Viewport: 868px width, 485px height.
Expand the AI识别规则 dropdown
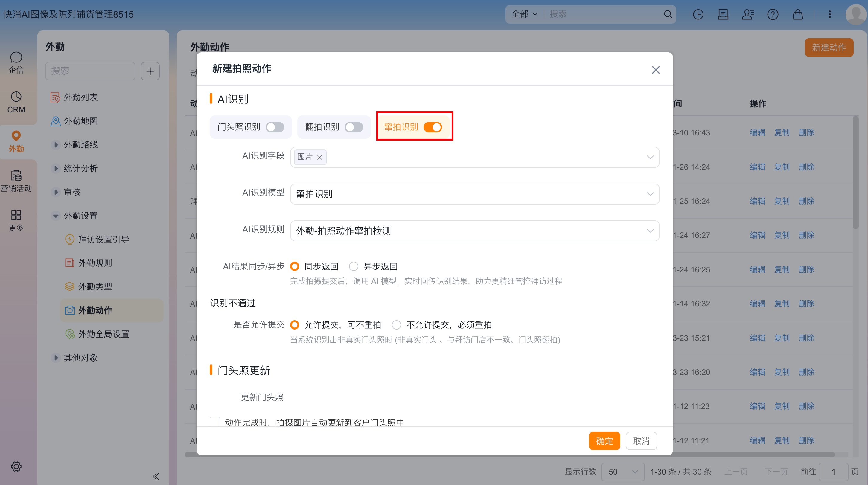point(474,231)
